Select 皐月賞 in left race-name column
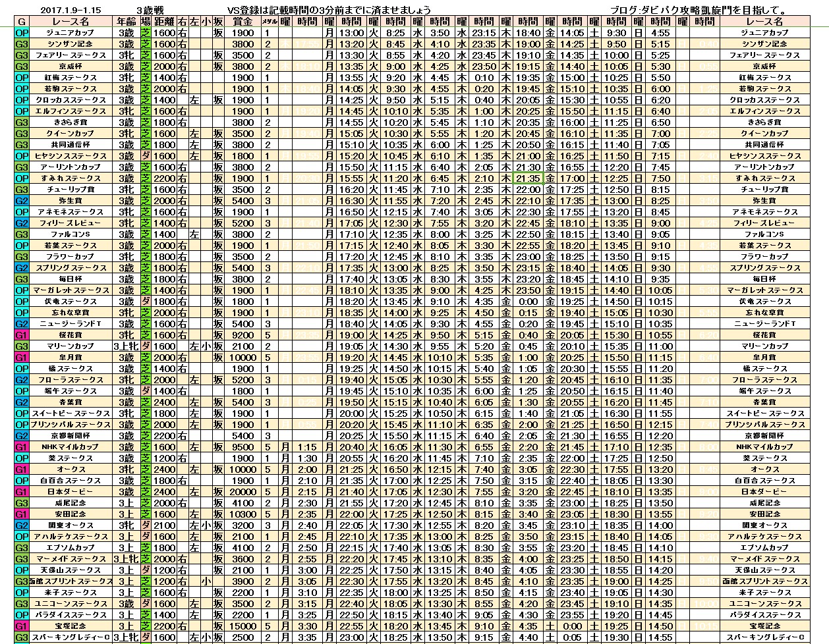The height and width of the screenshot is (644, 829). [x=71, y=358]
